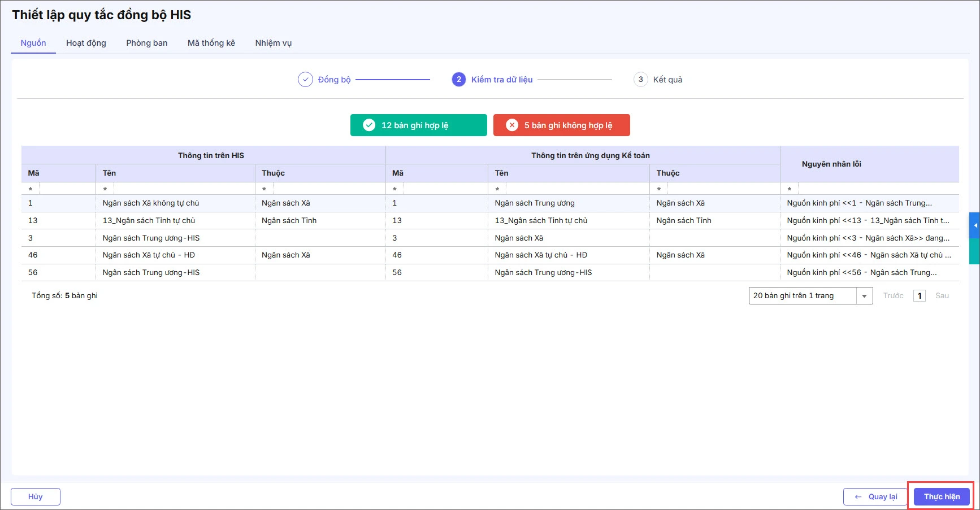
Task: Open the Phòng ban tab
Action: pos(147,43)
